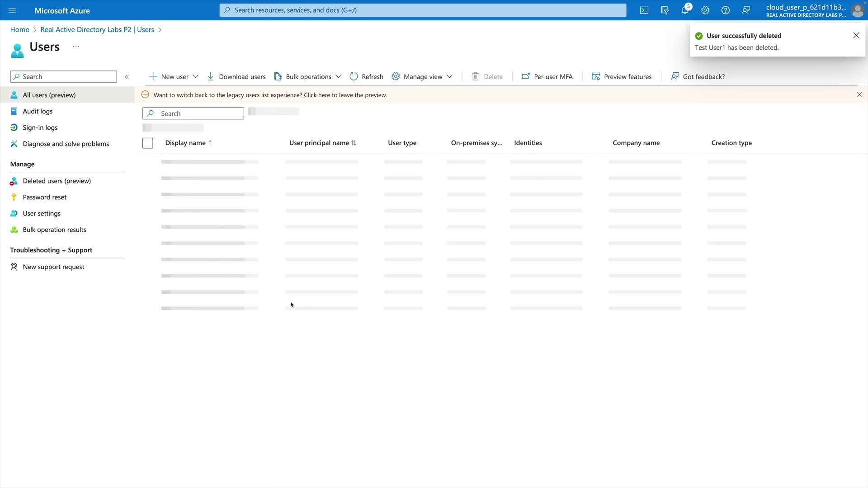Image resolution: width=868 pixels, height=488 pixels.
Task: Click the Refresh icon in toolbar
Action: 354,76
